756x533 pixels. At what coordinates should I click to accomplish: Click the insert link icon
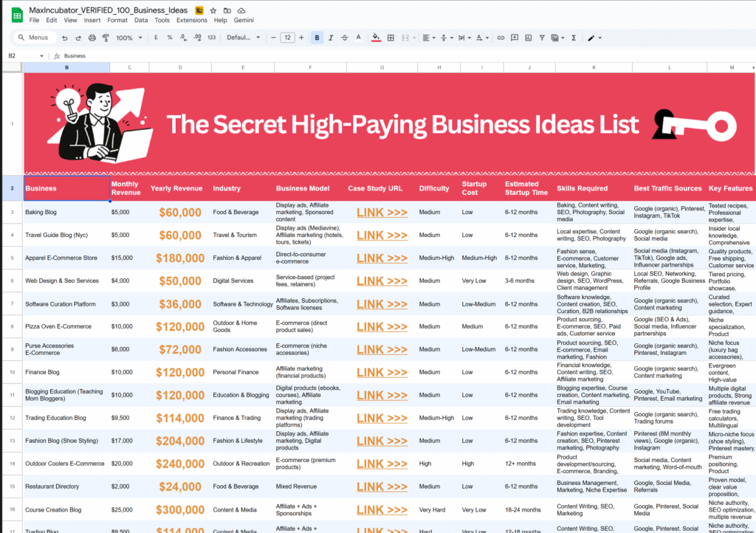coord(501,38)
